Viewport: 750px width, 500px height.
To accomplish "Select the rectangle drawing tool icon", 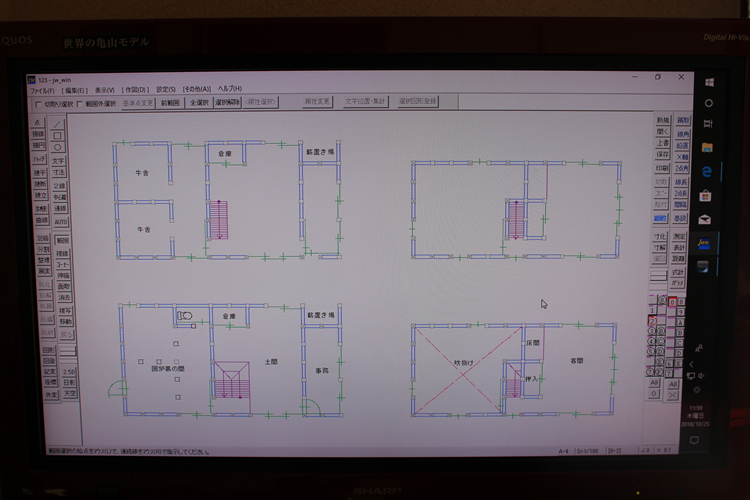I will (58, 136).
